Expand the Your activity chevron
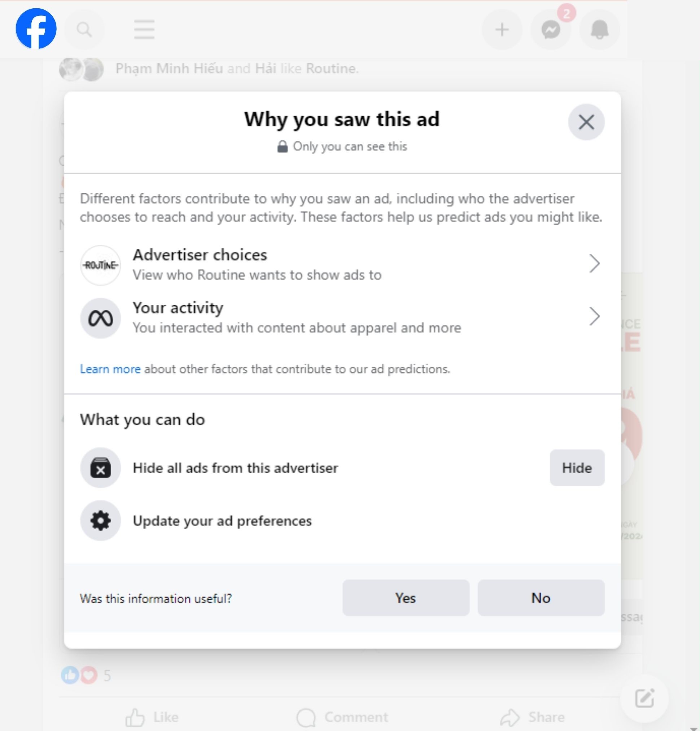 [595, 317]
